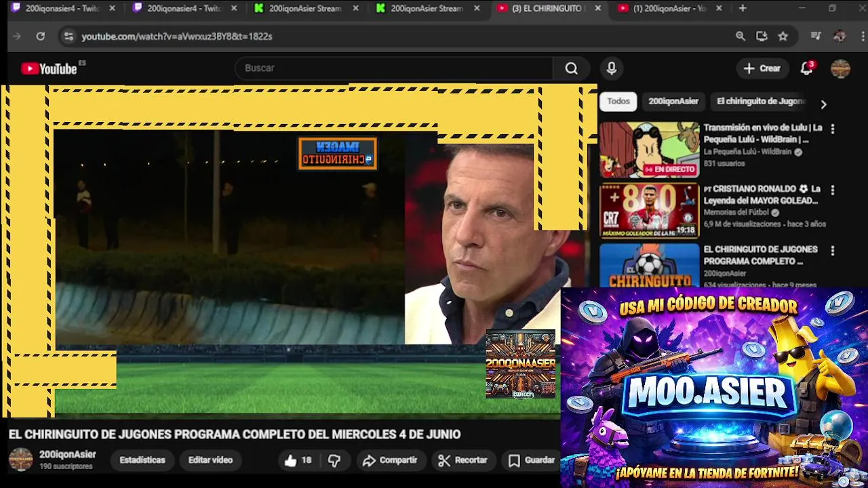This screenshot has width=868, height=488.
Task: Select the Todos filter chip
Action: click(618, 102)
